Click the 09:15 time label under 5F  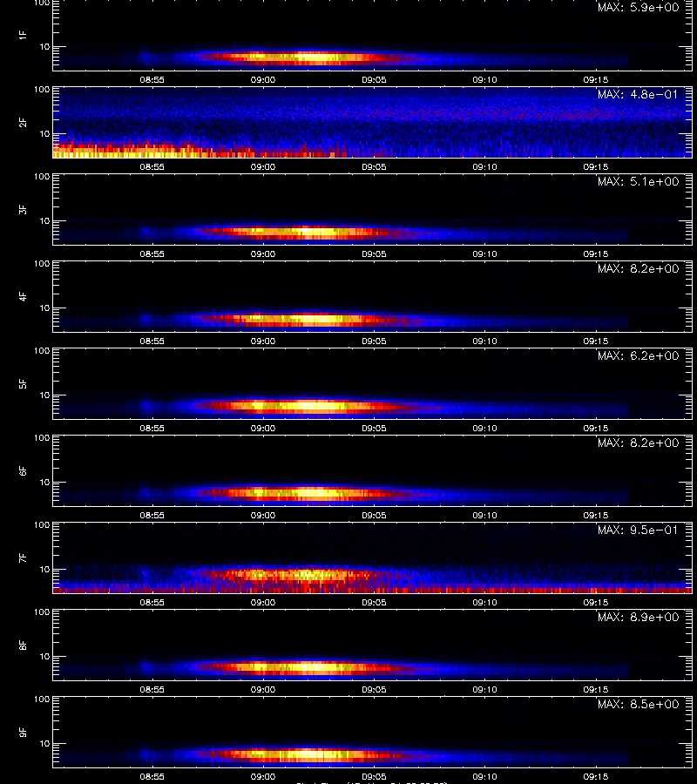click(x=596, y=429)
